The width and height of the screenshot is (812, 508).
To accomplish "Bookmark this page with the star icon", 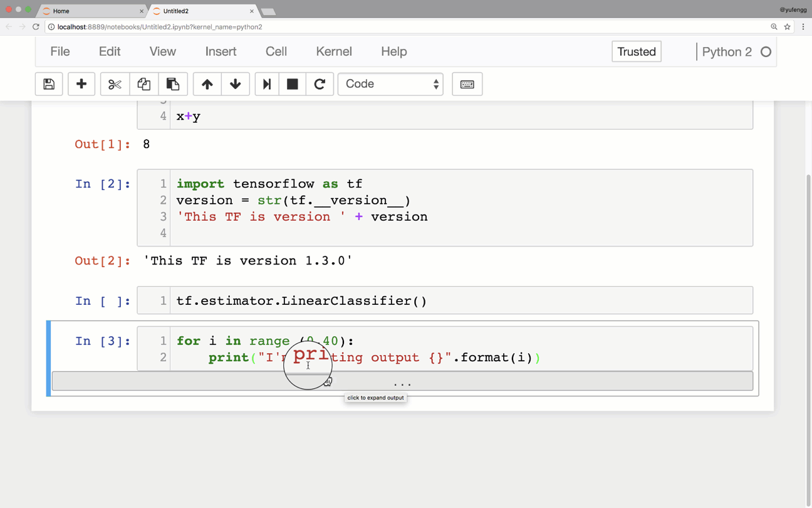I will 788,27.
